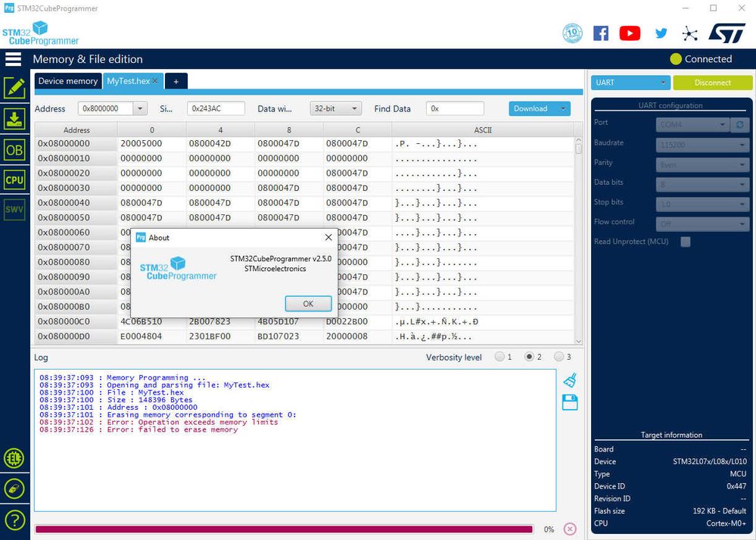This screenshot has width=756, height=540.
Task: Open the 32-bit data width dropdown
Action: click(335, 108)
